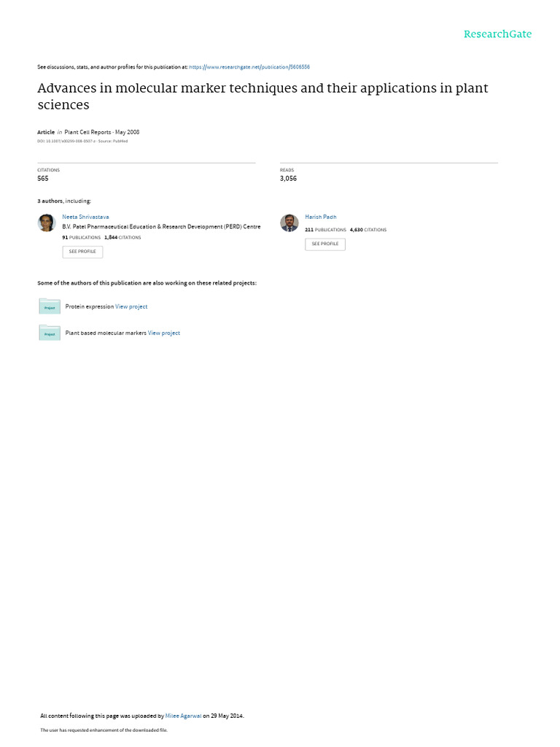Click Harish Padh's 211 publications stat
The image size is (560, 747).
325,230
